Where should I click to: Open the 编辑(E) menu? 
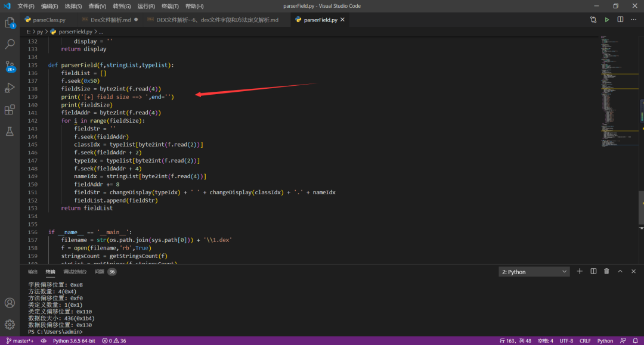(49, 6)
